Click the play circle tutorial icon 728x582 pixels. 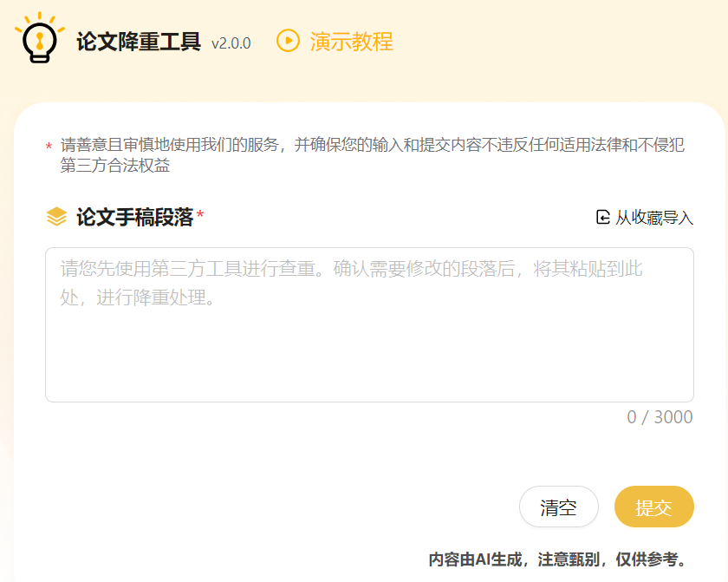point(288,41)
